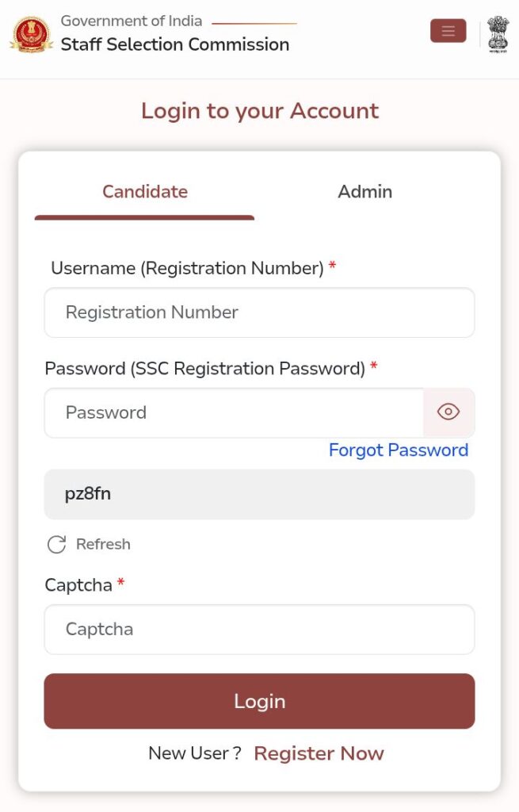
Task: Click the Login to your Account heading
Action: (260, 111)
